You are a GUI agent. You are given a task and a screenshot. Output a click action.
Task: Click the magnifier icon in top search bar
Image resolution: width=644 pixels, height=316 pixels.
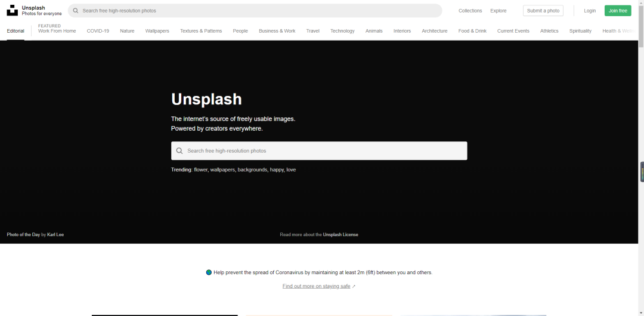[x=76, y=11]
